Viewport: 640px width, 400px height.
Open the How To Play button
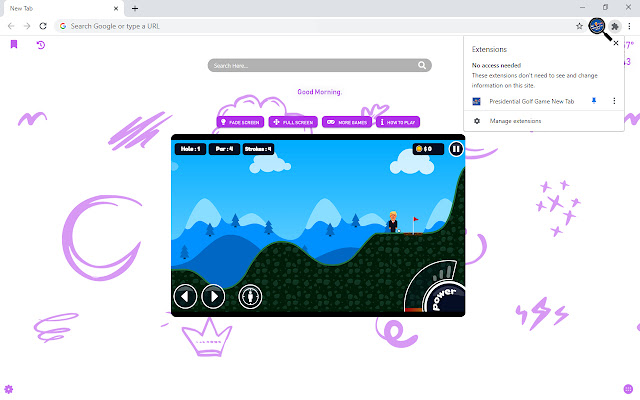(x=398, y=122)
